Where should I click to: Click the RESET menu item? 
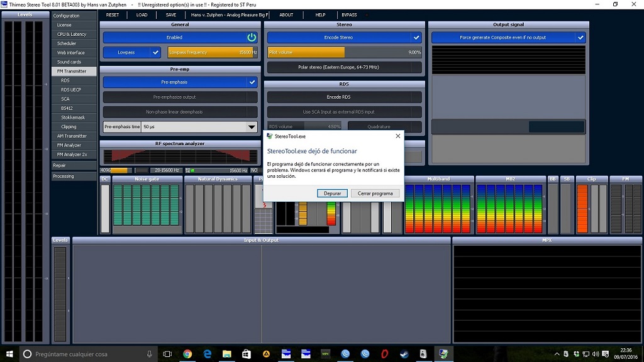[x=112, y=15]
